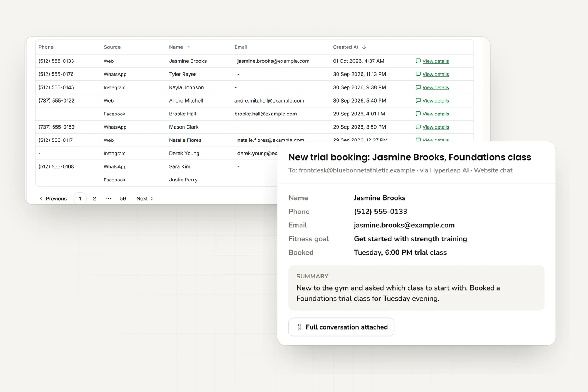The width and height of the screenshot is (588, 392).
Task: Open View details for Andre Mitchell
Action: [x=432, y=101]
